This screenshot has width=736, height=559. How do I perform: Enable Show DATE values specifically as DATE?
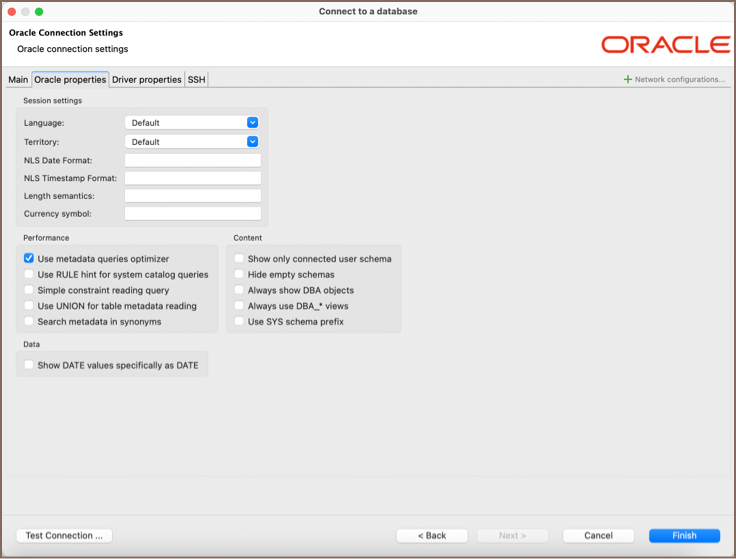point(30,366)
